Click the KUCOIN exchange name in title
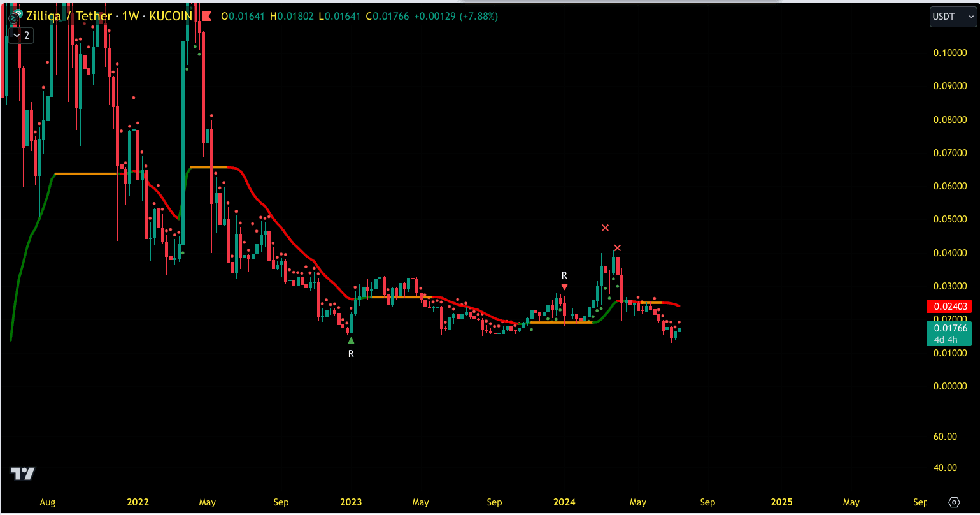This screenshot has height=515, width=980. [x=170, y=17]
